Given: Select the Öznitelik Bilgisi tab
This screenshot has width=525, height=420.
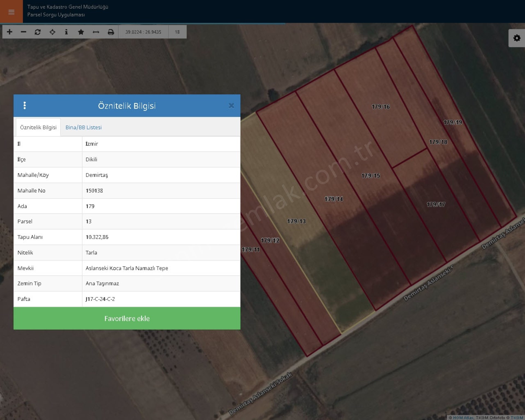Looking at the screenshot, I should point(38,128).
